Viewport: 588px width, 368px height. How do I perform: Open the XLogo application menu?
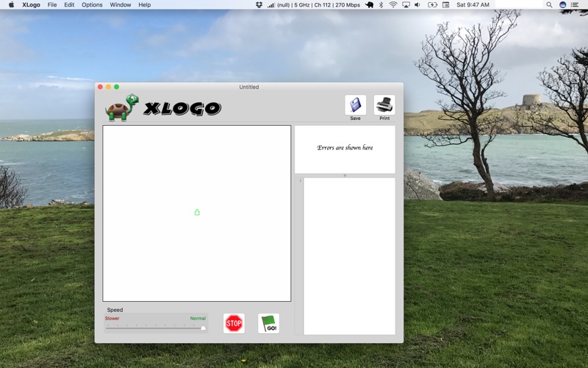[31, 5]
